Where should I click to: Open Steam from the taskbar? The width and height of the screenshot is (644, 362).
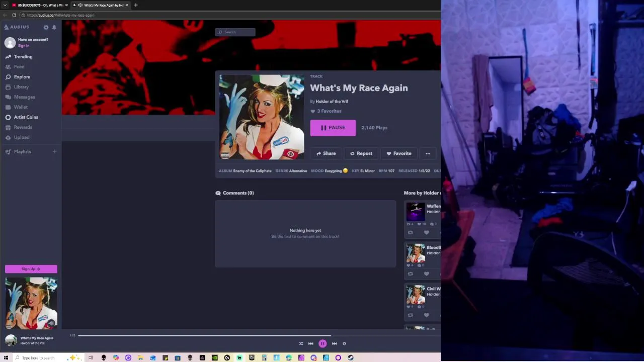(x=350, y=358)
